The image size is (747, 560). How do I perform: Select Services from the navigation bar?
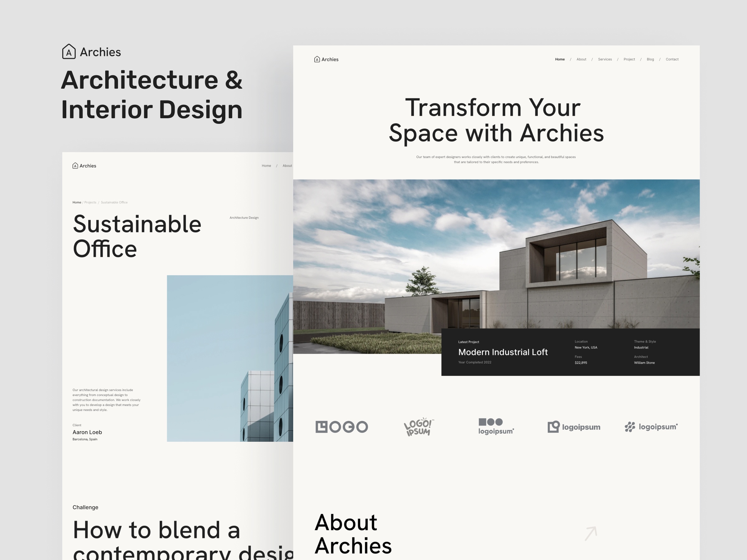pos(605,59)
